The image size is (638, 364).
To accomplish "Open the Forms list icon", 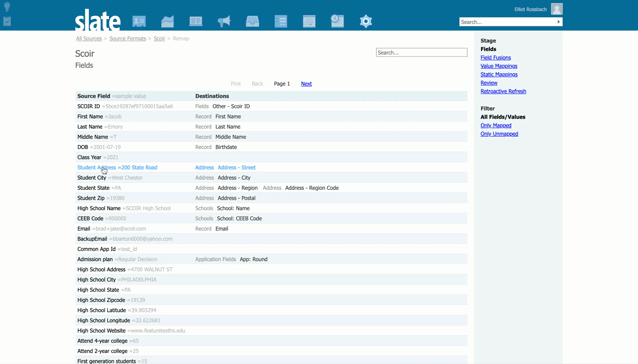I will click(281, 21).
